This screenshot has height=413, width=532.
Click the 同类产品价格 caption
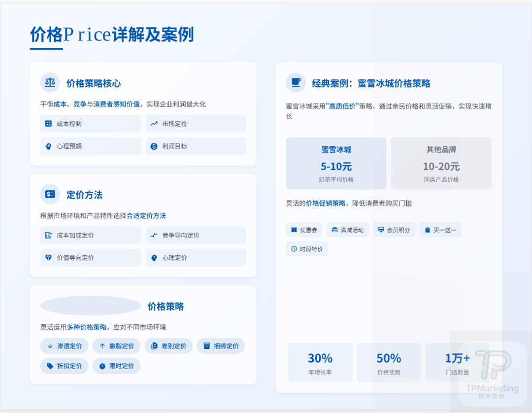pyautogui.click(x=441, y=179)
